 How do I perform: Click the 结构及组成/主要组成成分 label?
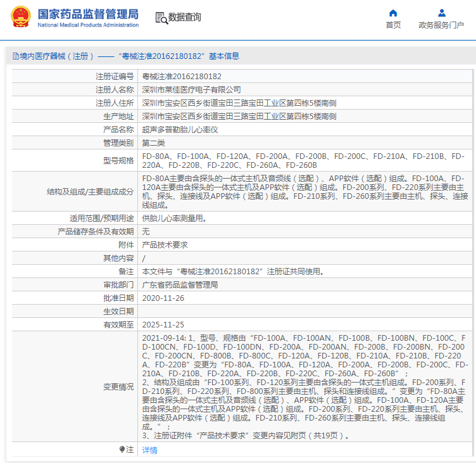coord(90,192)
